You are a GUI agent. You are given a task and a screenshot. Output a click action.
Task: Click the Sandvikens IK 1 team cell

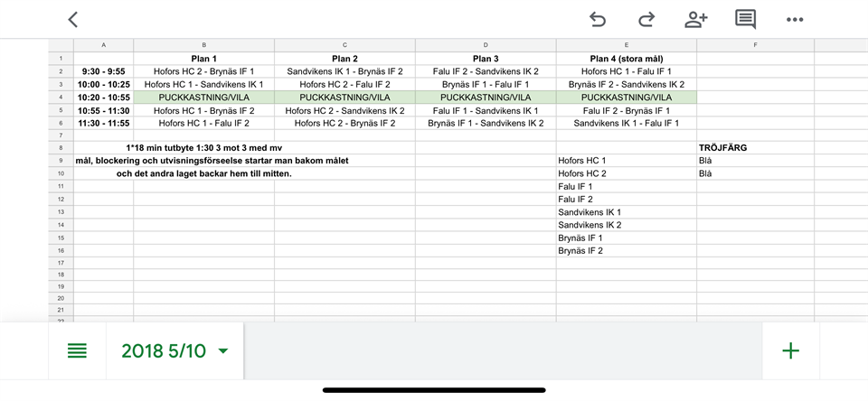[590, 212]
